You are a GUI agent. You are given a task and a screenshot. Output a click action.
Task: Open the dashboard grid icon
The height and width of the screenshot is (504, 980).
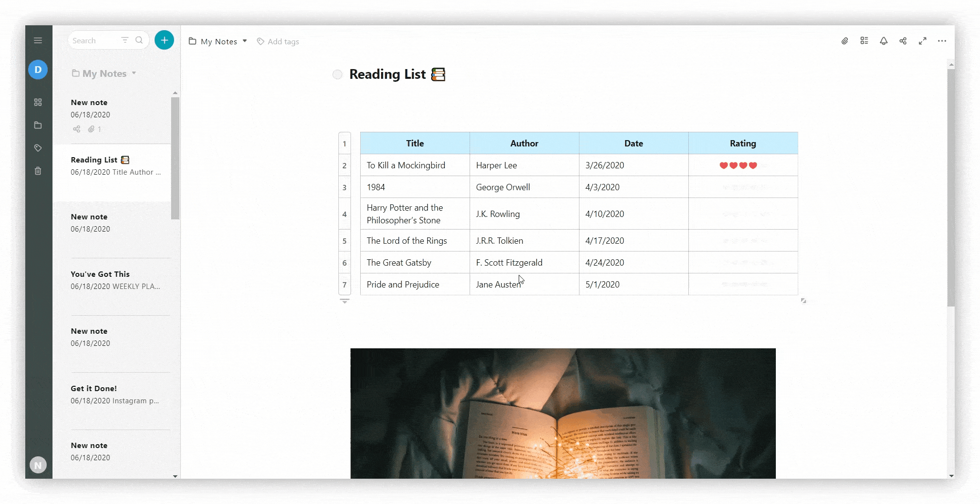point(38,102)
